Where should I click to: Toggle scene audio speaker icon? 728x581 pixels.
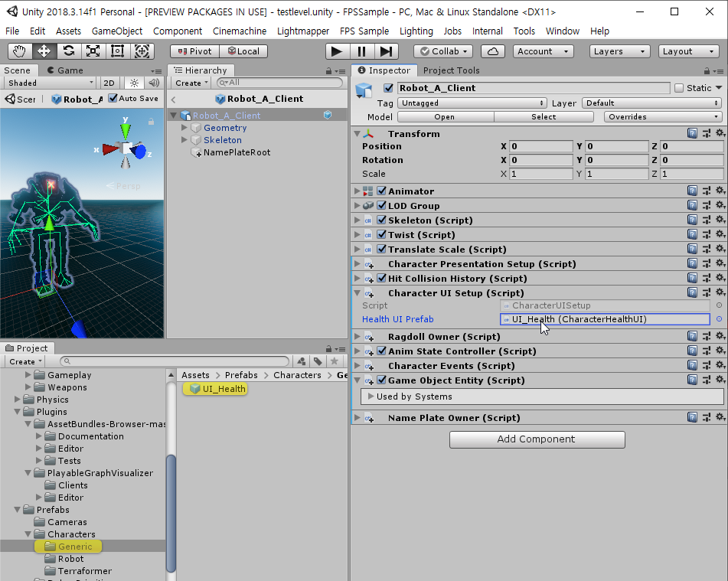154,83
